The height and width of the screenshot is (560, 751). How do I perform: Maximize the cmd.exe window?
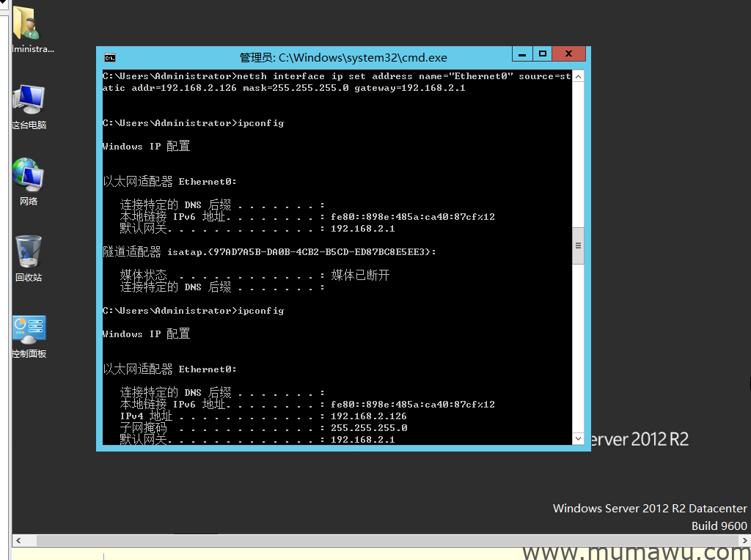[x=543, y=54]
